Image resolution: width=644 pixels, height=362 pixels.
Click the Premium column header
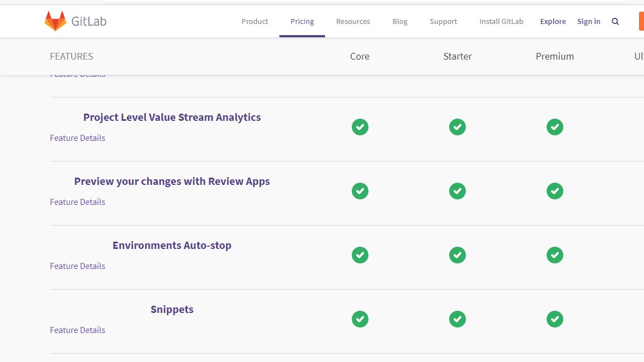click(554, 56)
